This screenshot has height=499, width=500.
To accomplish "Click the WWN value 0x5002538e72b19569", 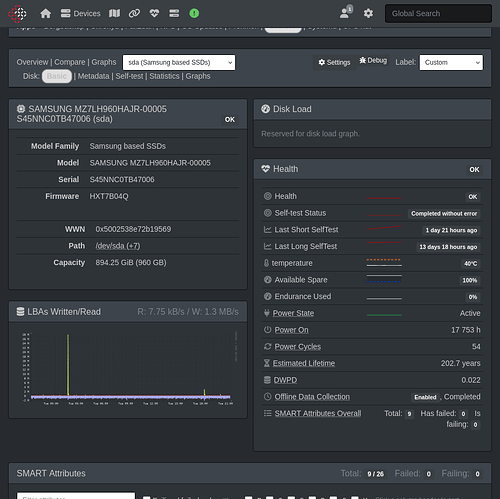I will [133, 229].
